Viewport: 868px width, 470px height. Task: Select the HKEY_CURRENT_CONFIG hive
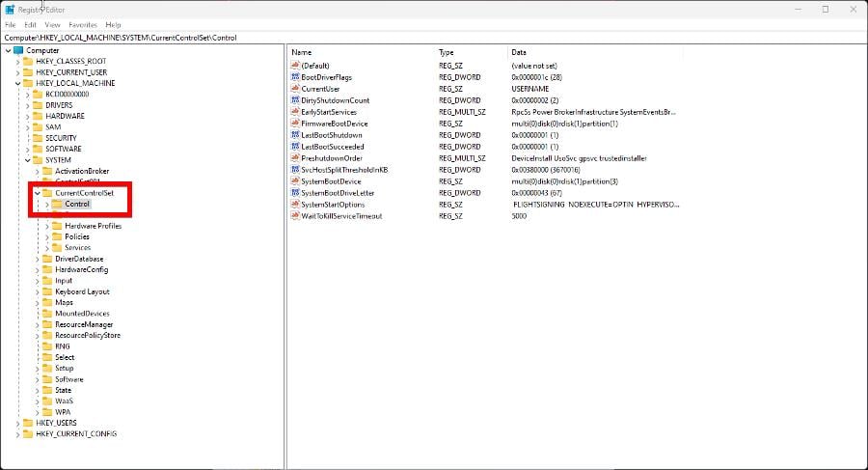click(x=76, y=434)
